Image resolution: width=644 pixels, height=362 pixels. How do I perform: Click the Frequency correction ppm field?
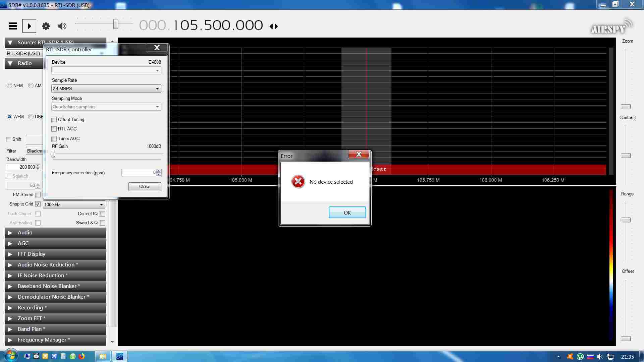[x=139, y=173]
